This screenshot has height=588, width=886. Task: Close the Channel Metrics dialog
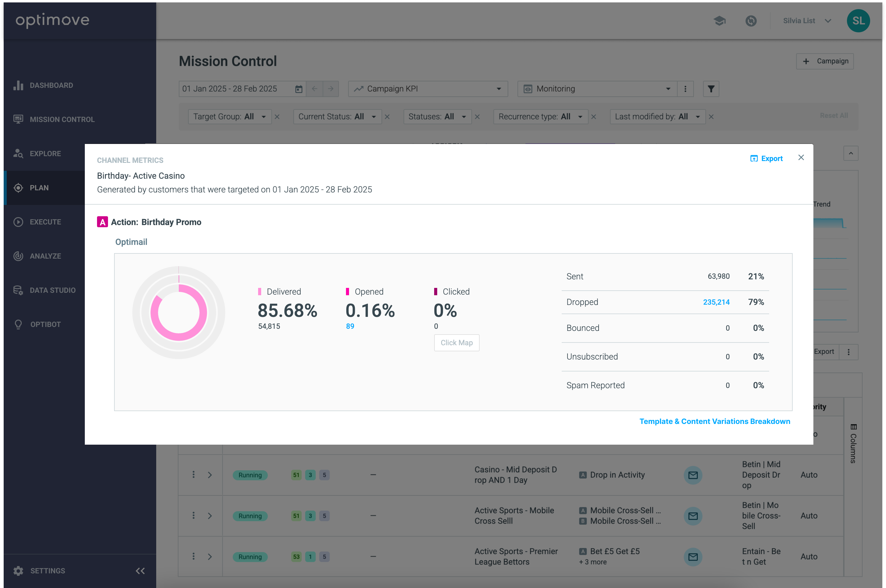[x=801, y=157]
